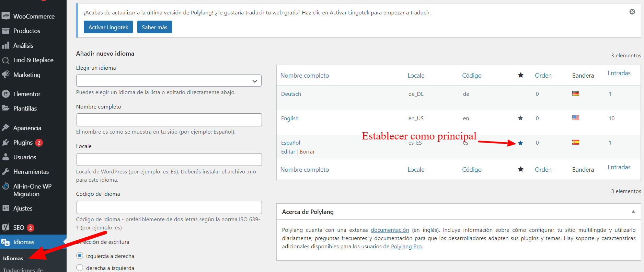Open the Polylang Pro link
Screen dimensions: 644x272
click(406, 247)
